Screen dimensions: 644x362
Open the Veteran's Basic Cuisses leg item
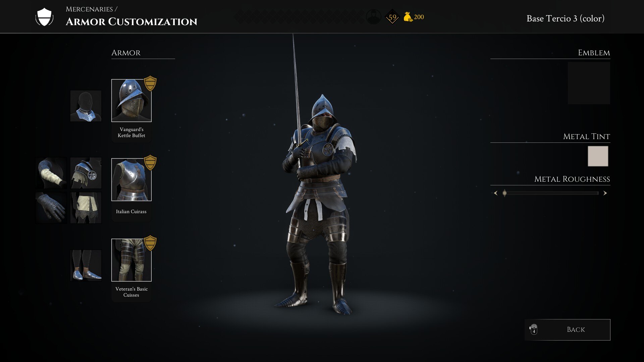[x=131, y=260]
